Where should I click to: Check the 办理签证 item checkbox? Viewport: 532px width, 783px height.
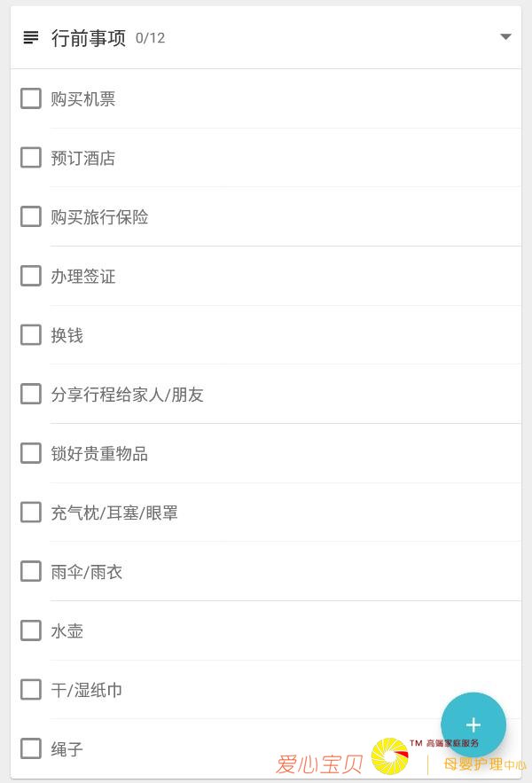[x=30, y=275]
